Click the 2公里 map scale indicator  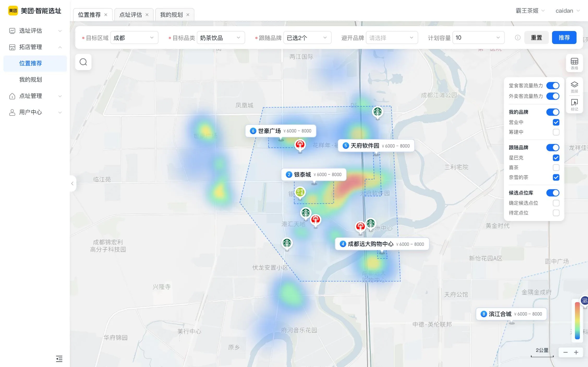coord(542,352)
